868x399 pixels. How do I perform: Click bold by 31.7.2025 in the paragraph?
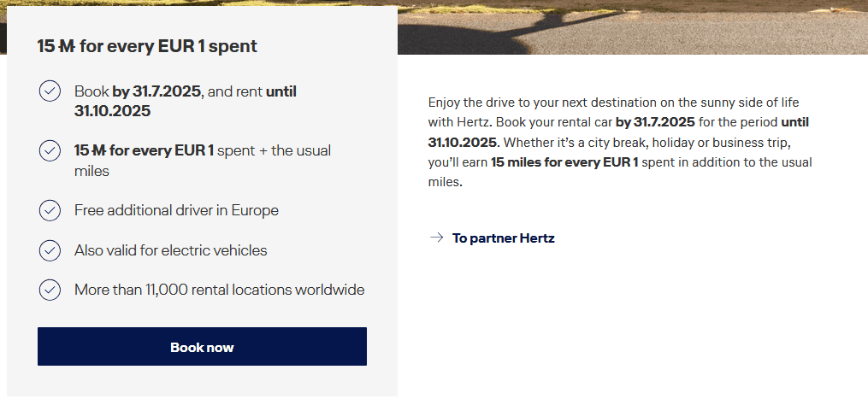[x=654, y=122]
